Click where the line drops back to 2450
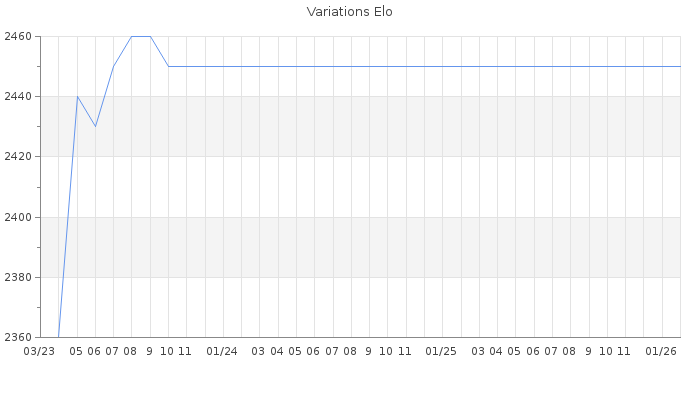 click(168, 66)
